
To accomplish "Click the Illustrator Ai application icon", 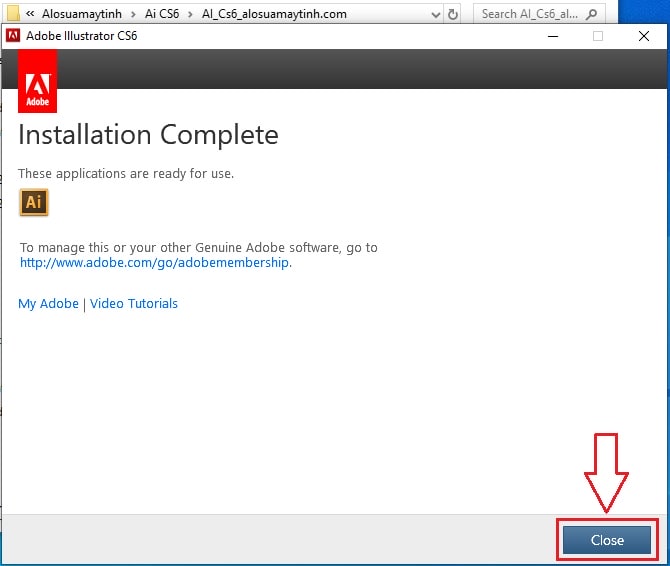I will (34, 202).
